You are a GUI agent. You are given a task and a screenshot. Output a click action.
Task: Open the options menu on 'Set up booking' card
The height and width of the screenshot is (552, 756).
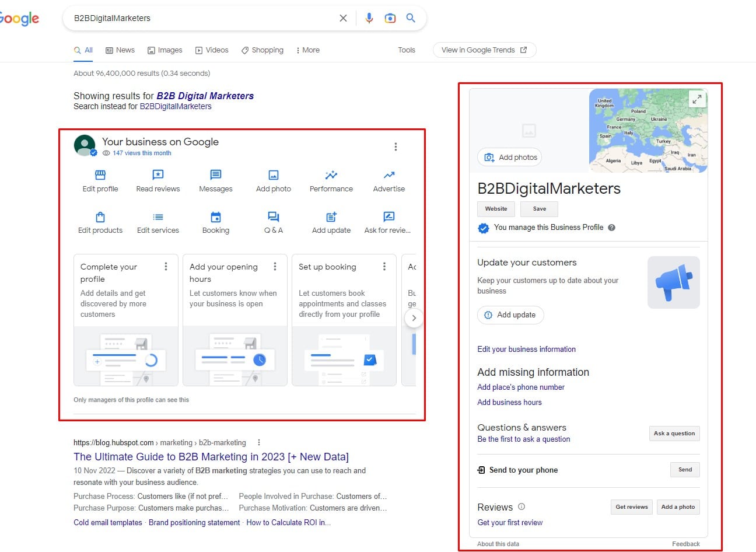tap(384, 266)
